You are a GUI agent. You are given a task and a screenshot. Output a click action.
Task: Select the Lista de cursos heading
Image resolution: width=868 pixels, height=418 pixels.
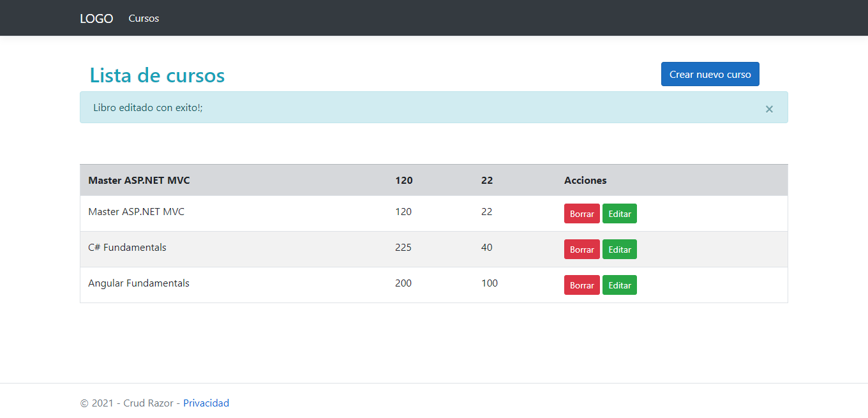(157, 75)
